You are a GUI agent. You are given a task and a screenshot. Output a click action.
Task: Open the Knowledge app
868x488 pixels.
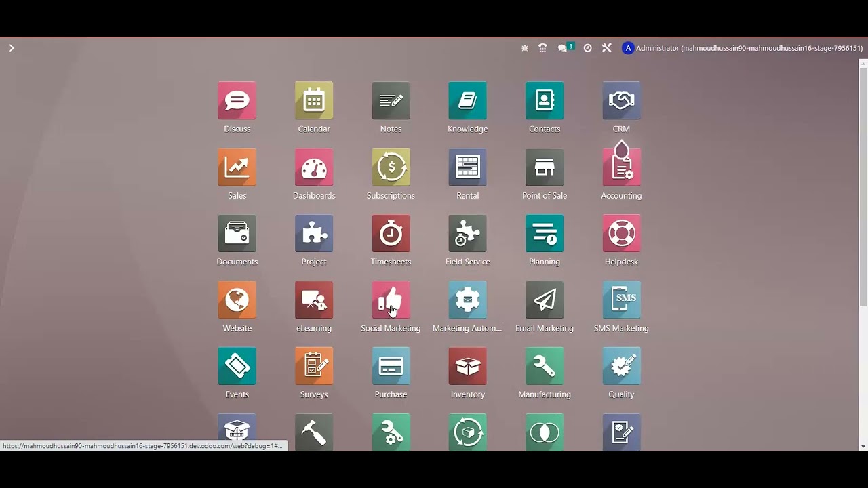pos(467,100)
